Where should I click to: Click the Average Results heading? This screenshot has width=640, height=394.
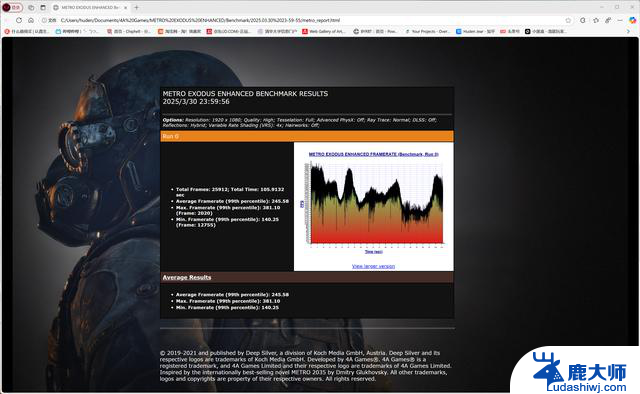pos(187,278)
